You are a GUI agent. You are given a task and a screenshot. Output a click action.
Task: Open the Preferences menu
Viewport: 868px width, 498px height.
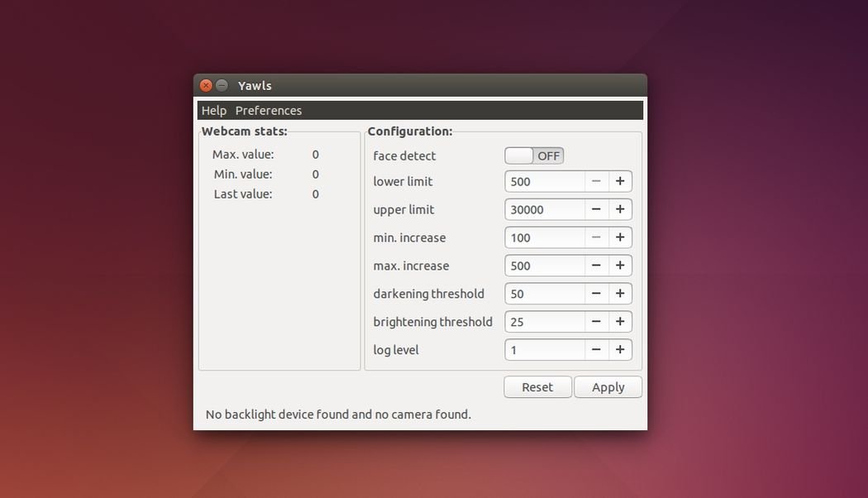tap(269, 110)
